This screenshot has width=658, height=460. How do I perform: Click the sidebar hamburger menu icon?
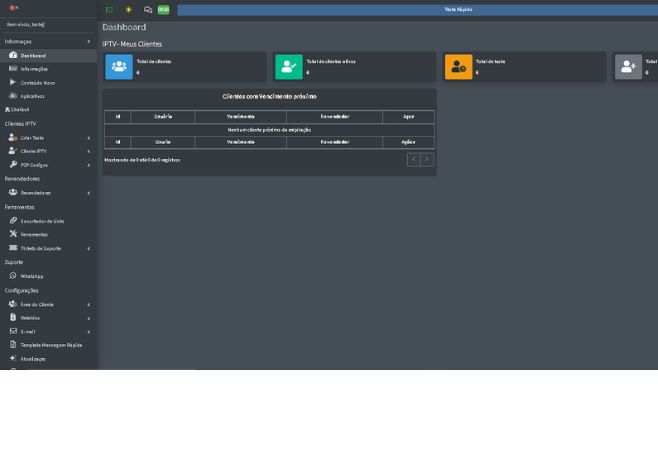[x=110, y=10]
